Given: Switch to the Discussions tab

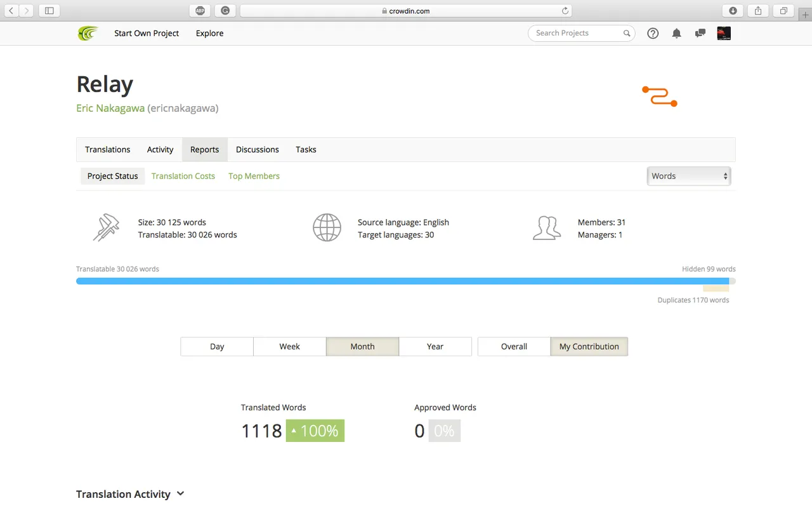Looking at the screenshot, I should click(257, 149).
